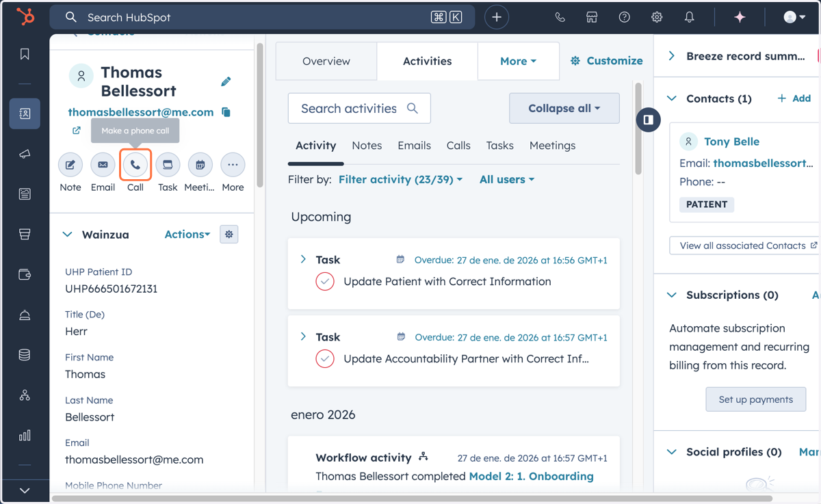Select the Meetings sub-tab
Viewport: 821px width, 504px height.
coord(552,146)
